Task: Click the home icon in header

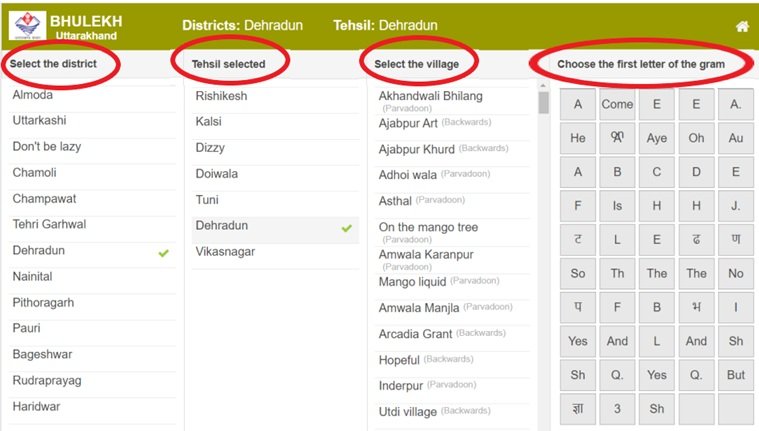Action: tap(741, 26)
